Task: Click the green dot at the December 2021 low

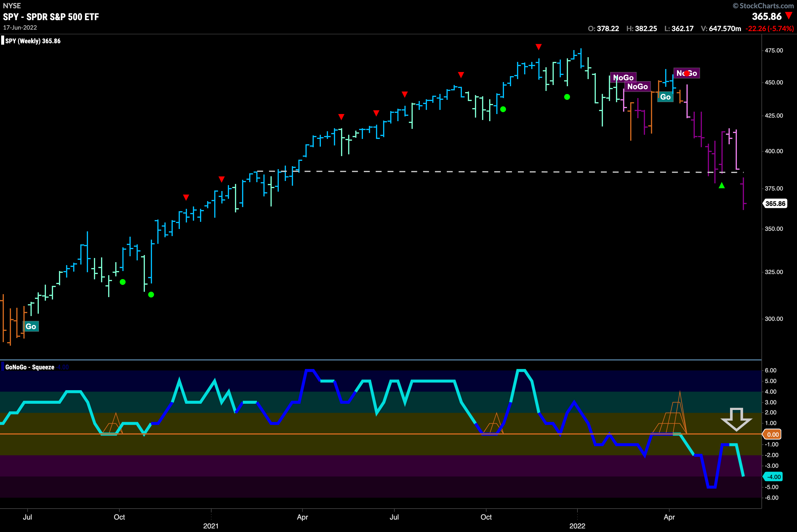Action: coord(567,97)
